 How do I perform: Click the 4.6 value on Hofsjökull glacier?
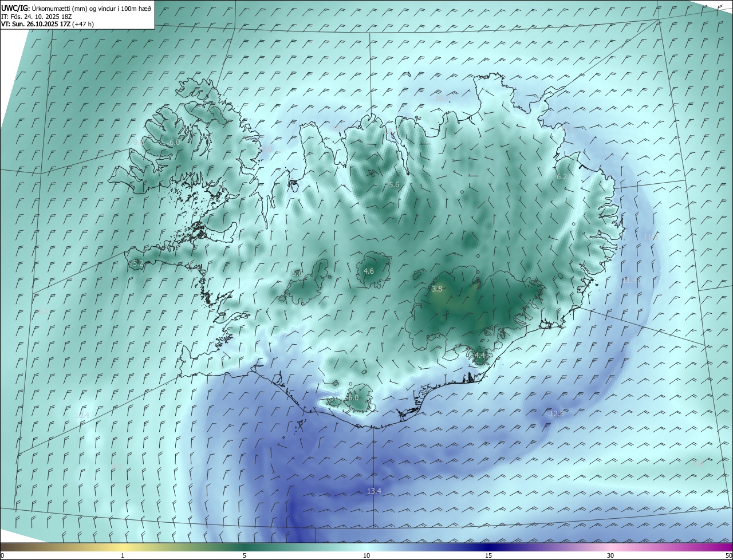tap(369, 271)
